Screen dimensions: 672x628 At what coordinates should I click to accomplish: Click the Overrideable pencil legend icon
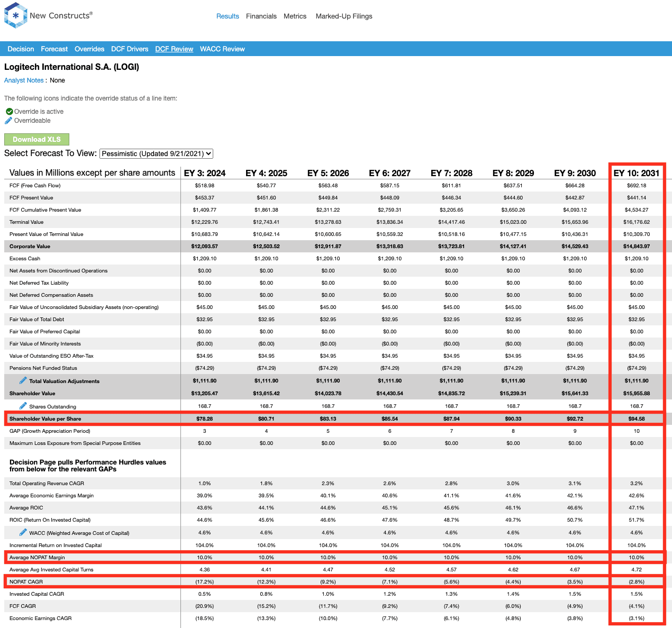coord(8,121)
